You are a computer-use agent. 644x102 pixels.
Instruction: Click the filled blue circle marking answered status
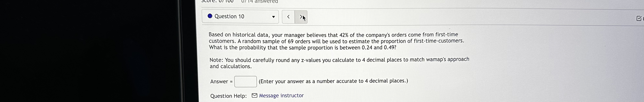point(210,16)
